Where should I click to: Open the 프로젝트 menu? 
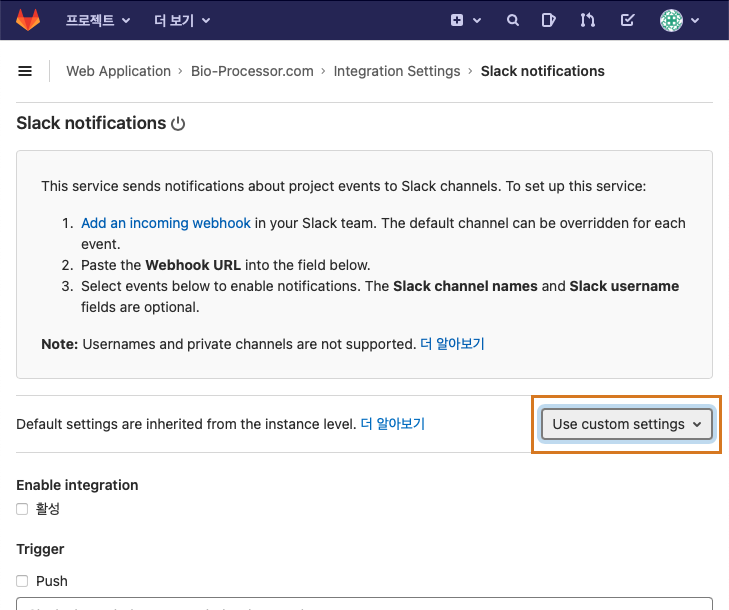tap(98, 20)
